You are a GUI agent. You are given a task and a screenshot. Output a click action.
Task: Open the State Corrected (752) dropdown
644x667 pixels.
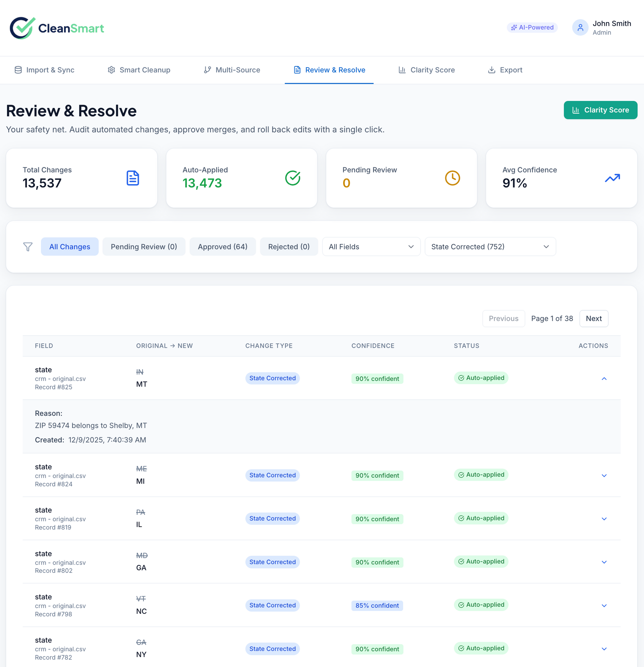pos(490,247)
